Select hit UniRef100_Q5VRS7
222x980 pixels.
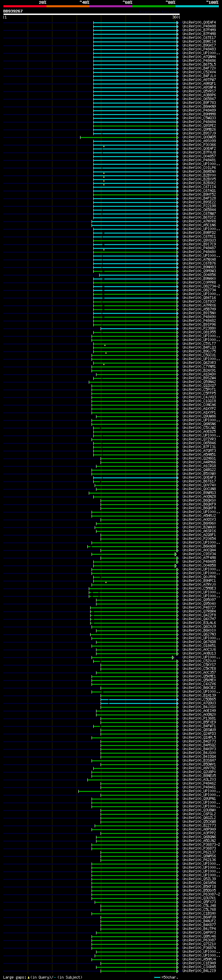199,91
